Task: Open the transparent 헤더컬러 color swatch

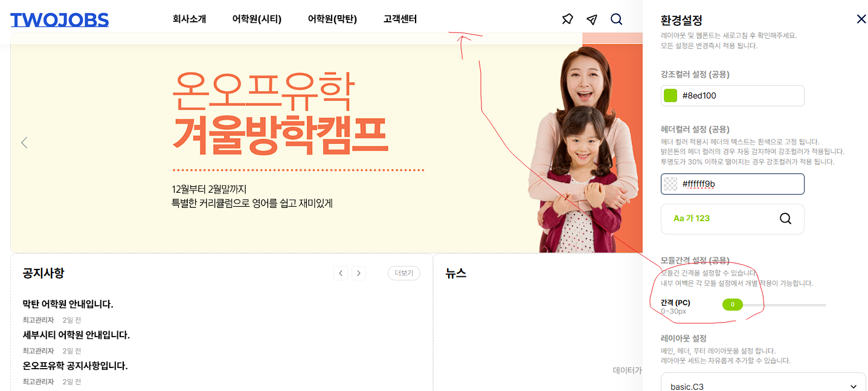Action: click(x=670, y=184)
